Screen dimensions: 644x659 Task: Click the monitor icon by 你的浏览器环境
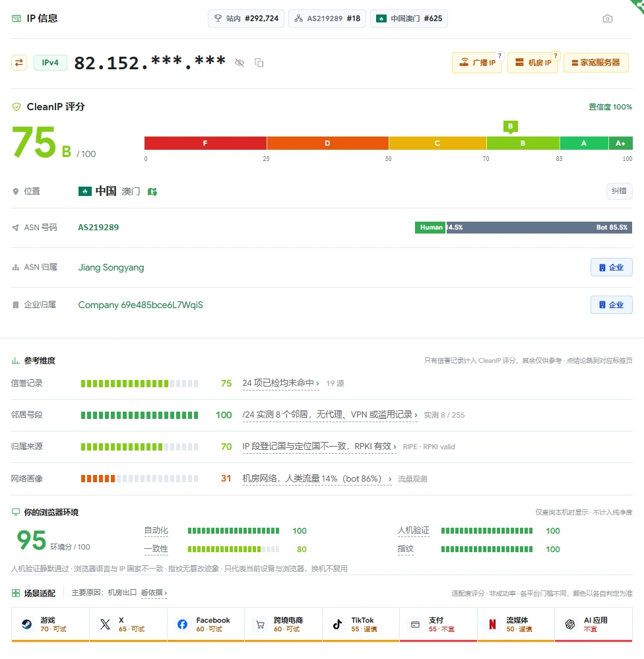pos(16,512)
